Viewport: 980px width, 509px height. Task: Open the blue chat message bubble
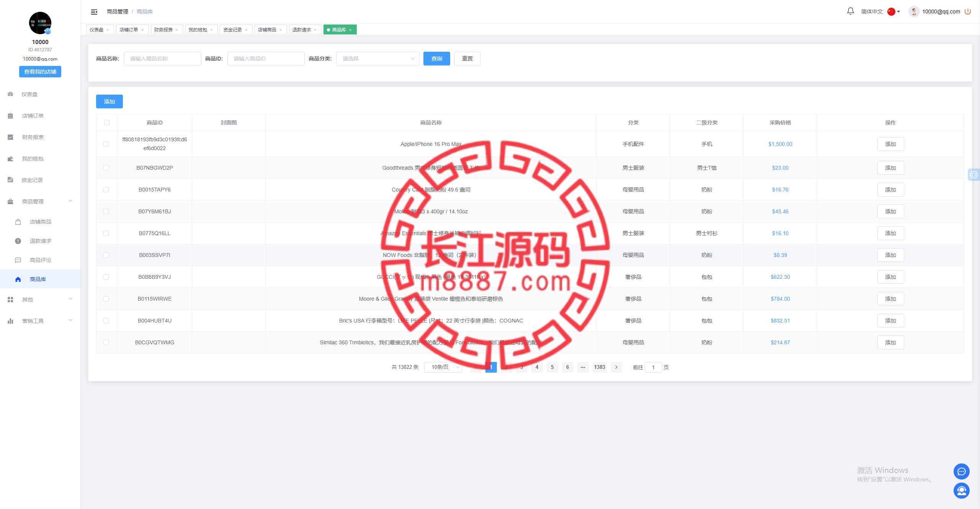[961, 471]
